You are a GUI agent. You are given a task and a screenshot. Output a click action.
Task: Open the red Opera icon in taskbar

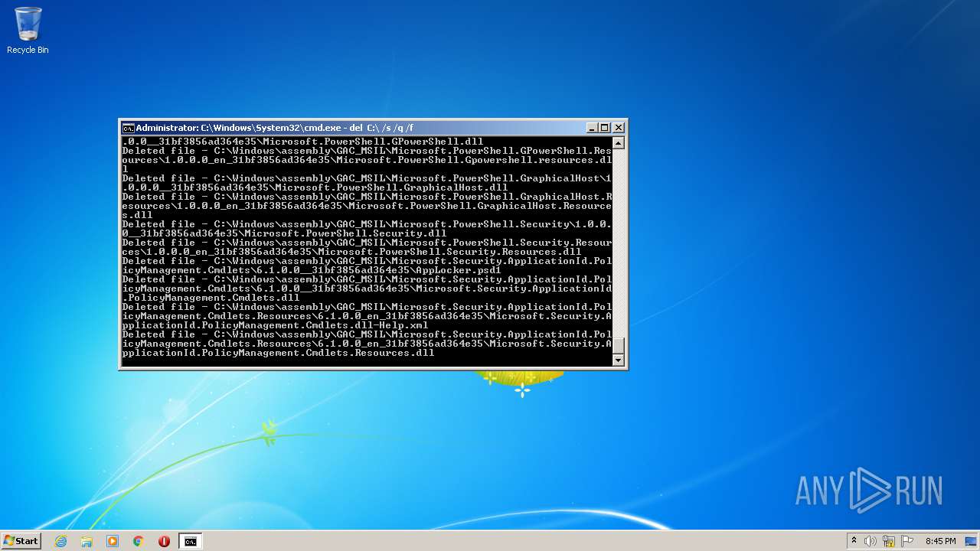pos(164,541)
